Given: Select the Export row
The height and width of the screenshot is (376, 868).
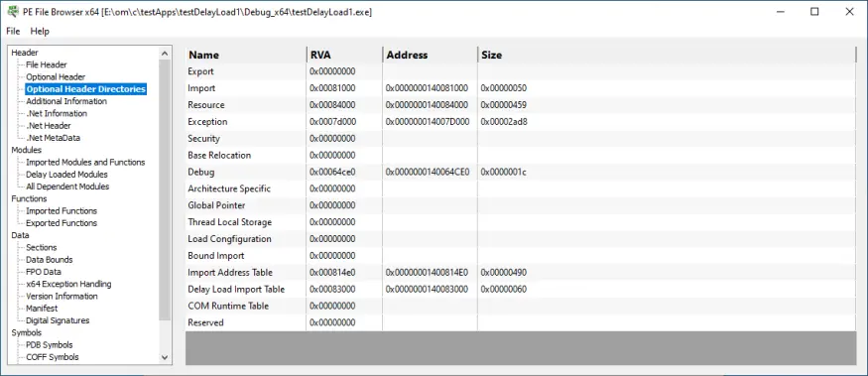Looking at the screenshot, I should click(x=521, y=71).
